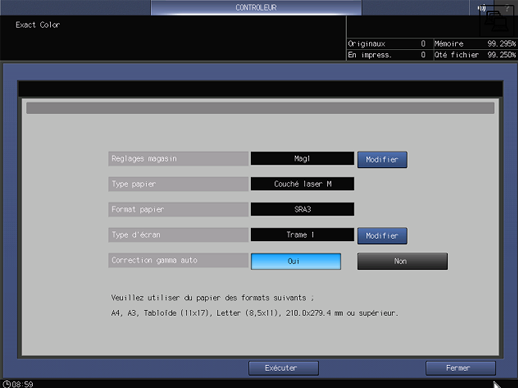518x388 pixels.
Task: Click the Mémoire 99.295% status
Action: pyautogui.click(x=475, y=44)
